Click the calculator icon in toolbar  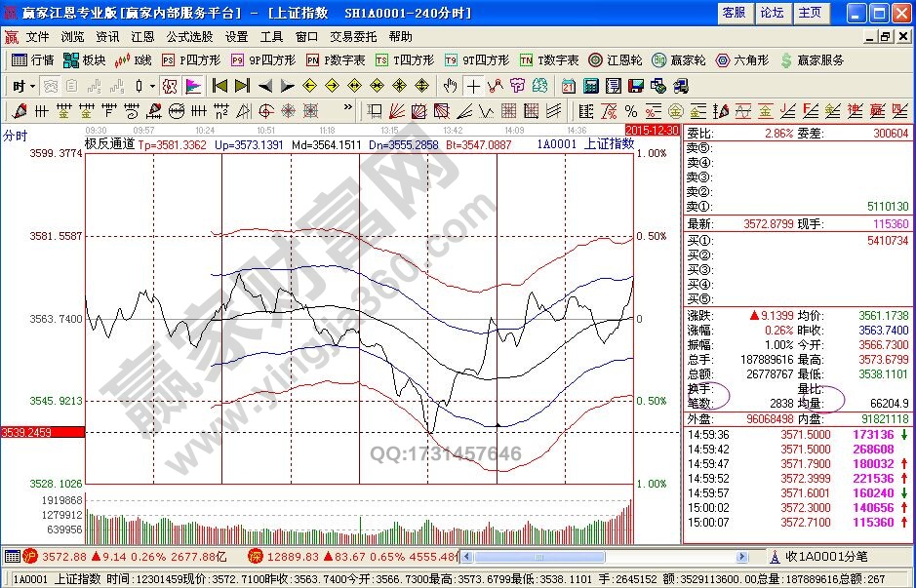[591, 86]
